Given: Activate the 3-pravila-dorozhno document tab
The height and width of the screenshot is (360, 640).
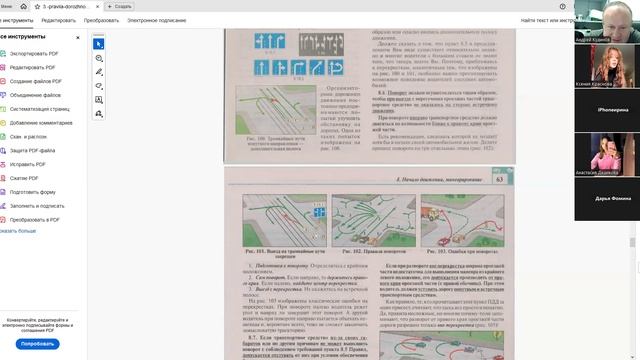Looking at the screenshot, I should click(65, 7).
